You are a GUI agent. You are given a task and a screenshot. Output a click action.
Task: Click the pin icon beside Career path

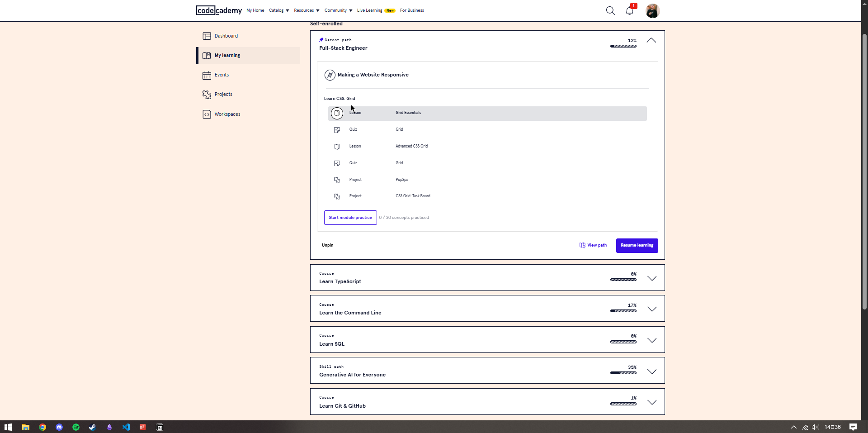point(321,40)
